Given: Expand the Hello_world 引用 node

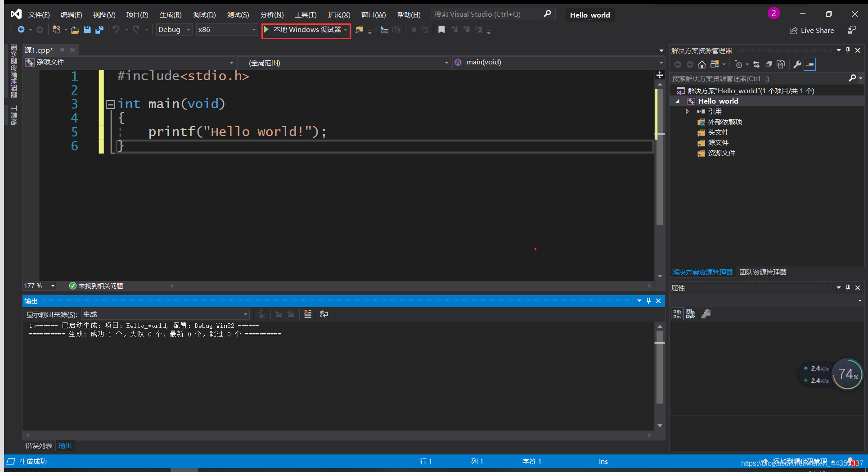Looking at the screenshot, I should click(687, 111).
